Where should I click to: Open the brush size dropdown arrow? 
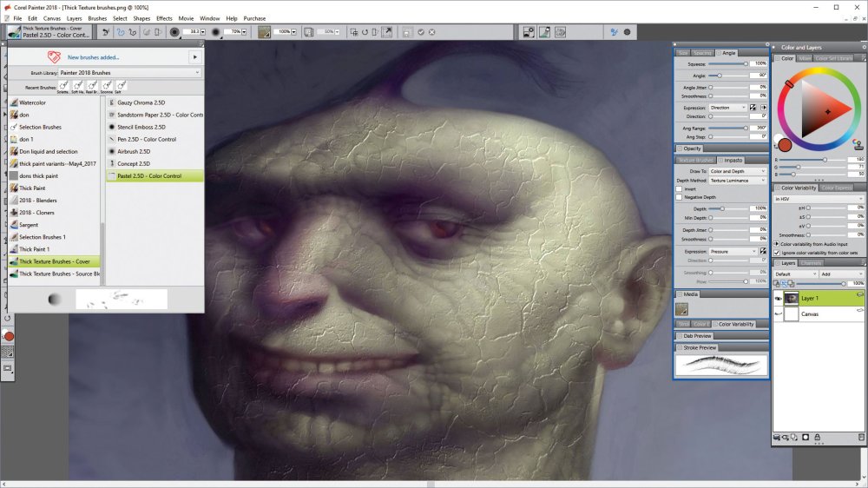tap(203, 32)
